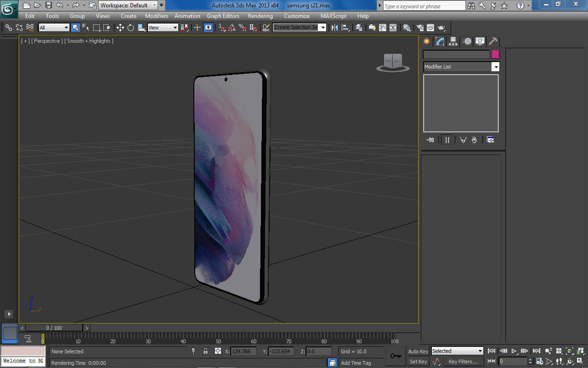Click the time slider 0 / 100
The height and width of the screenshot is (368, 588).
tap(54, 328)
